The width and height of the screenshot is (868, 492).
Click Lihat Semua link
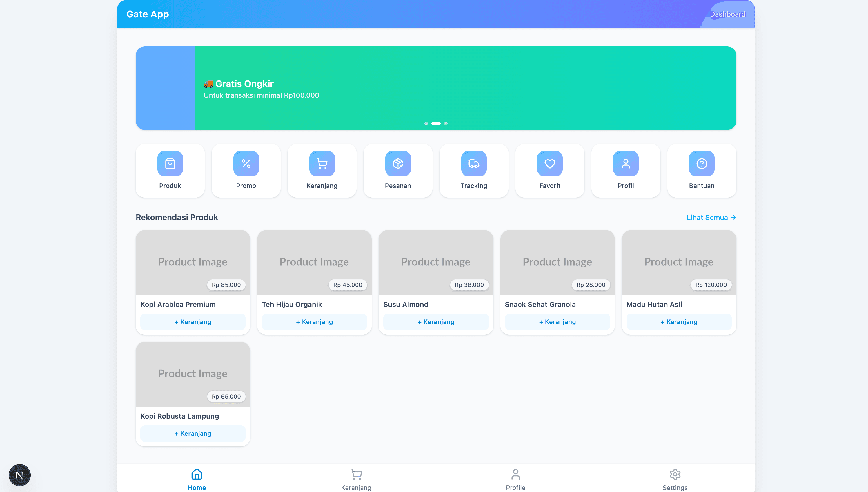point(711,217)
